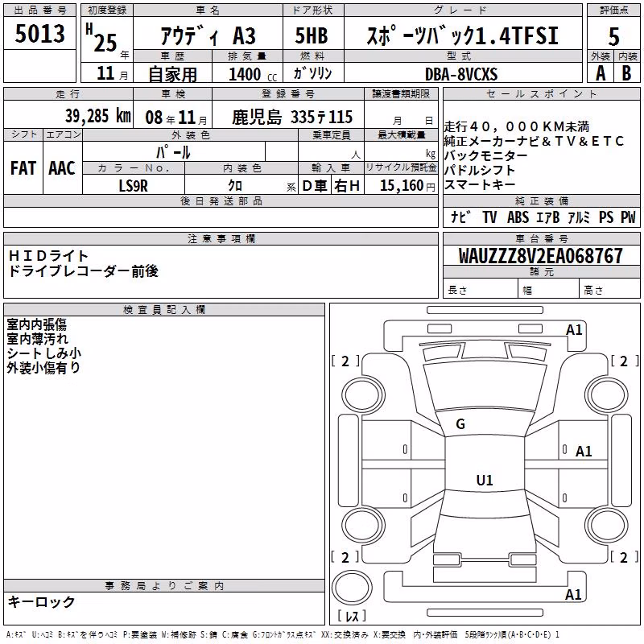Select model code DBA-8VCXS
This screenshot has height=644, width=644.
point(461,74)
